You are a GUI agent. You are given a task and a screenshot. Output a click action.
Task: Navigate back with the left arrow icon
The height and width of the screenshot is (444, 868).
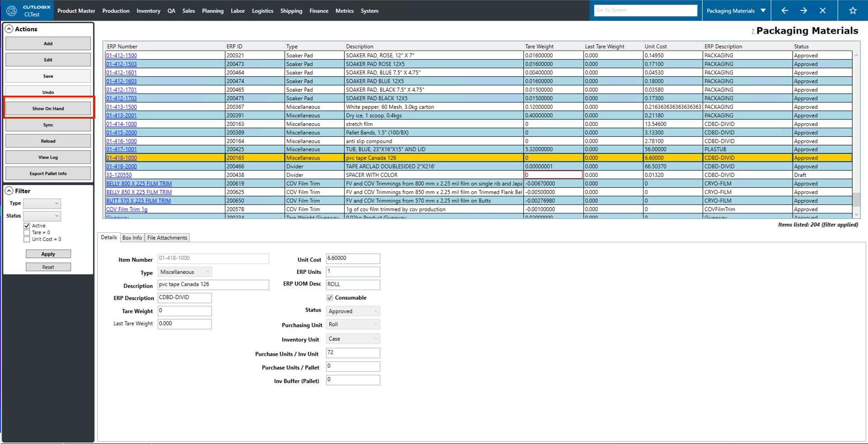point(784,10)
